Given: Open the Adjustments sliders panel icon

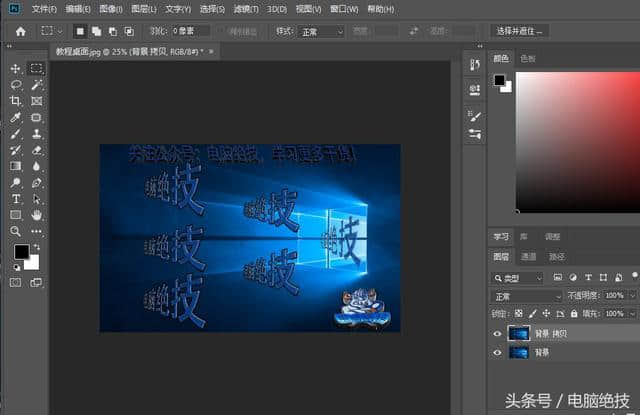Looking at the screenshot, I should click(x=474, y=133).
